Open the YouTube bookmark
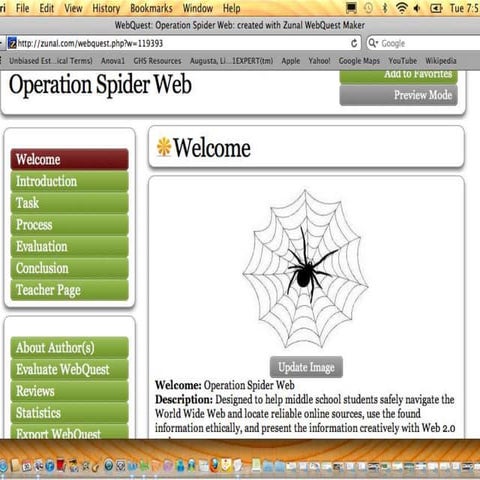480x480 pixels. point(403,61)
